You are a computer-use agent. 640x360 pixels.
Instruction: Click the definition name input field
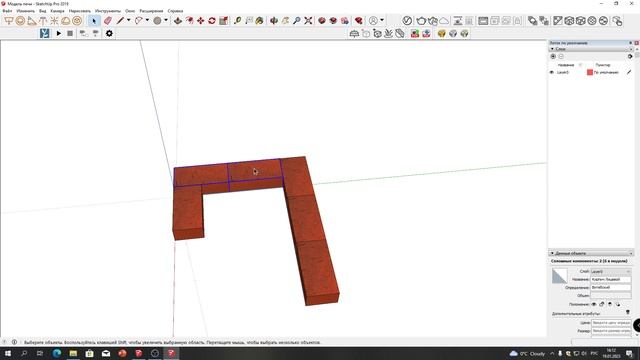tap(611, 287)
